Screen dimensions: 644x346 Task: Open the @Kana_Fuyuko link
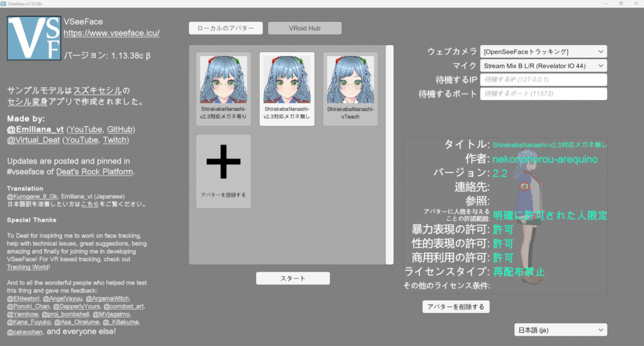point(29,322)
